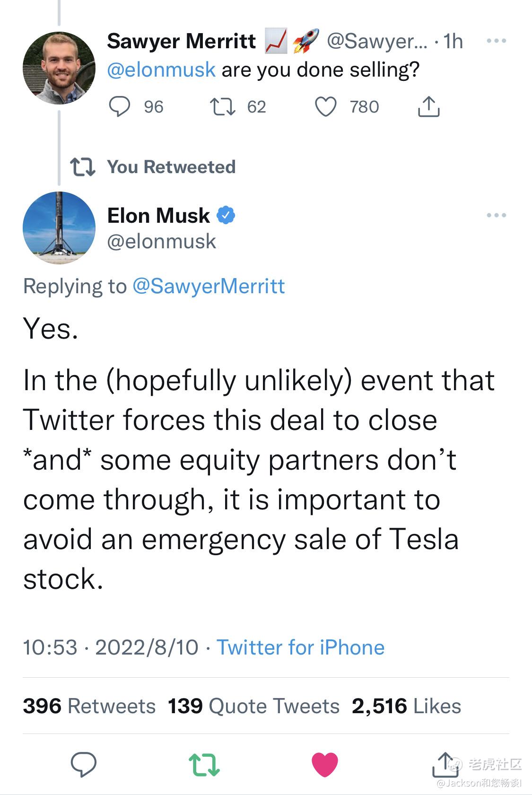Undo retweet via green retweet icon
Screen dimensions: 532x795
pyautogui.click(x=204, y=765)
